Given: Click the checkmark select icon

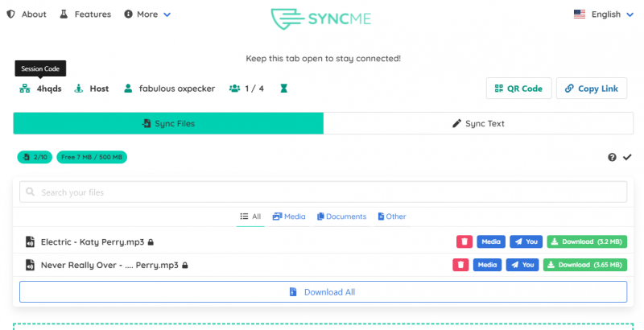Looking at the screenshot, I should (x=627, y=157).
